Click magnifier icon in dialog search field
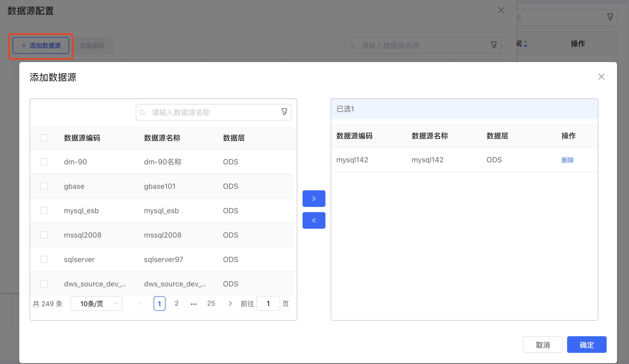 (142, 112)
